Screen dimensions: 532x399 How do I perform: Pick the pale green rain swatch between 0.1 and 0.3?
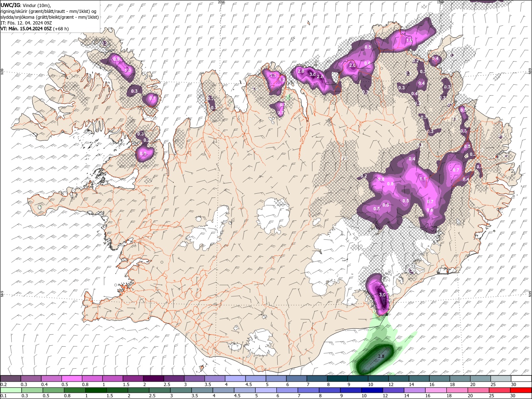point(11,390)
